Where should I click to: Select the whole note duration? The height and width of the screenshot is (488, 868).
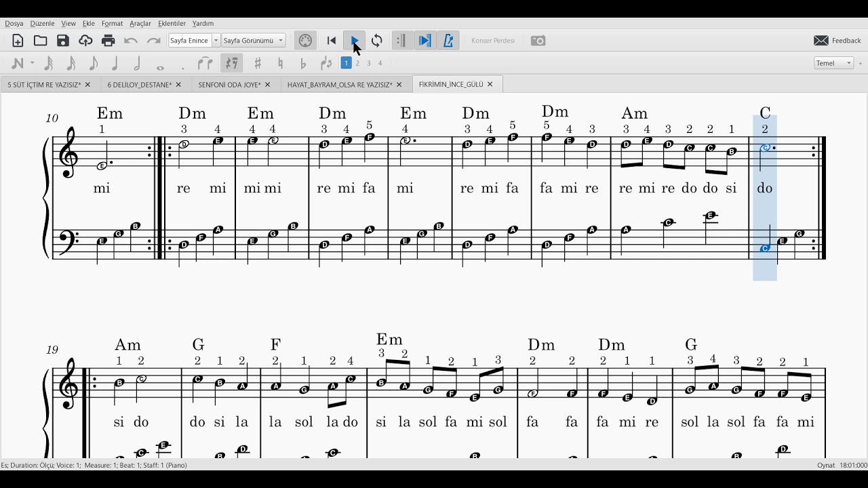tap(160, 67)
